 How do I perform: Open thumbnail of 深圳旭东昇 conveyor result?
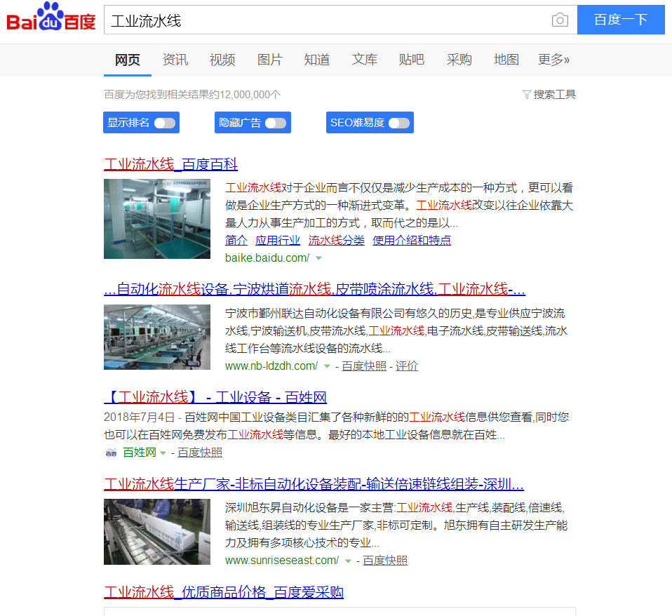click(x=157, y=532)
